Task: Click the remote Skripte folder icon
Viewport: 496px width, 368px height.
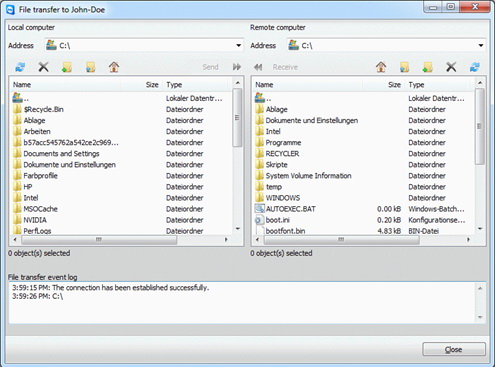Action: pyautogui.click(x=260, y=165)
